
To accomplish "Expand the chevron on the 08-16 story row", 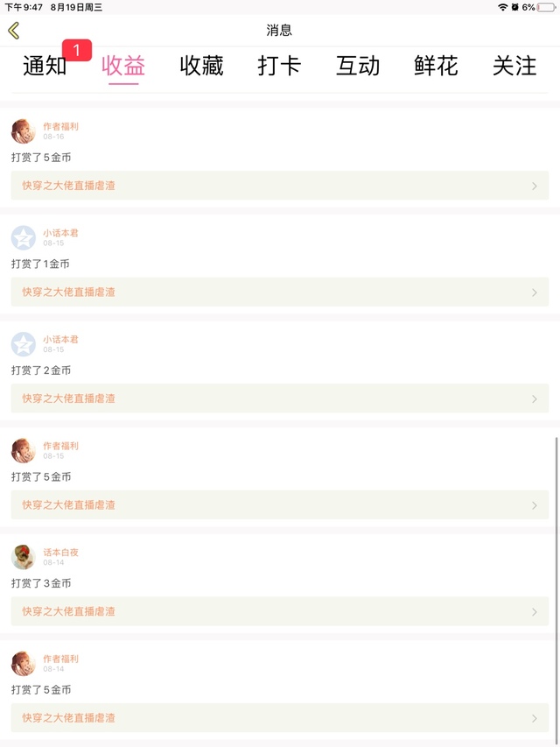I will click(535, 186).
